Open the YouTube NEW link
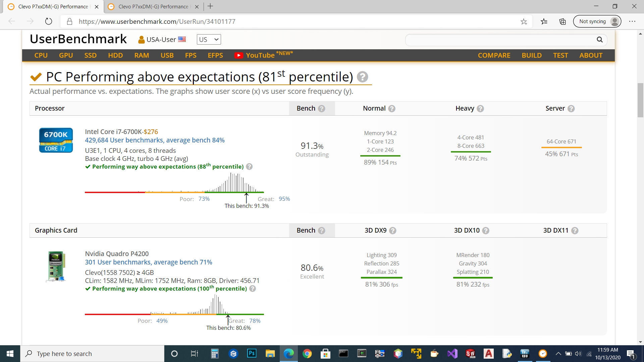The width and height of the screenshot is (644, 362). (264, 55)
